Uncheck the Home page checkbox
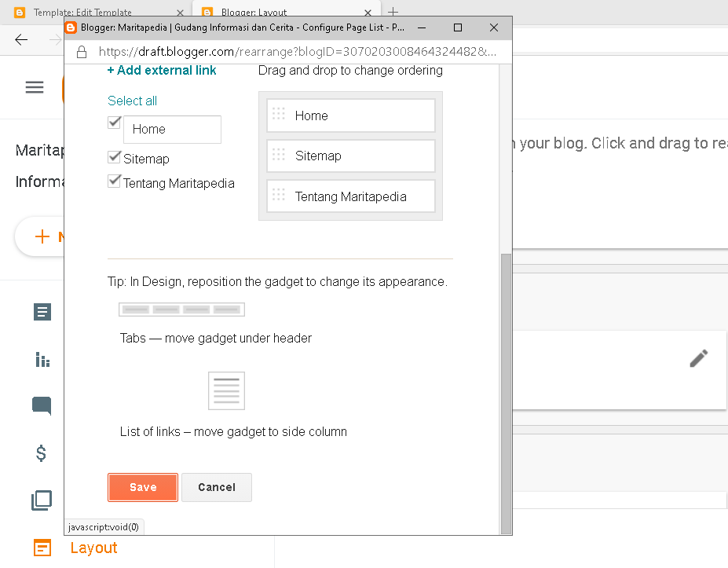 coord(114,122)
